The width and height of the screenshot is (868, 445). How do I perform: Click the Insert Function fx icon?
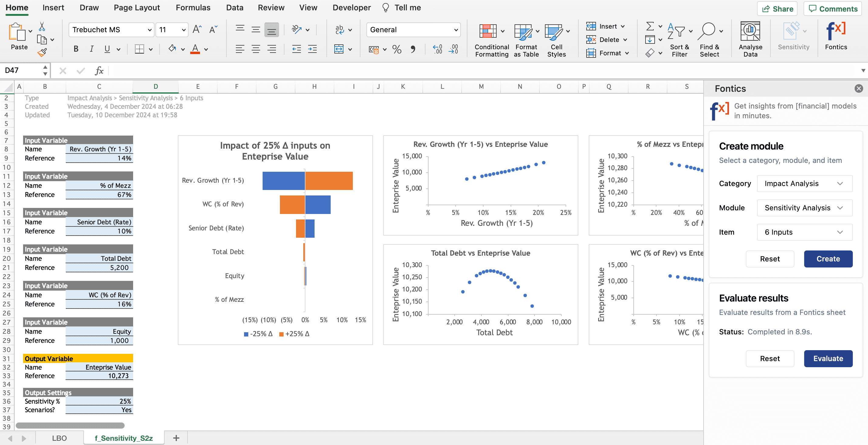pos(99,71)
